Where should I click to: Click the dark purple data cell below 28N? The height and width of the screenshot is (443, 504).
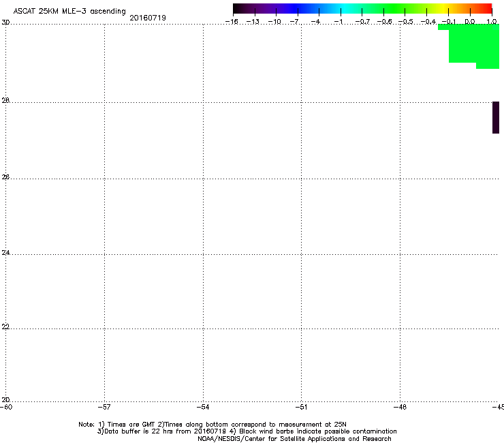(x=496, y=117)
